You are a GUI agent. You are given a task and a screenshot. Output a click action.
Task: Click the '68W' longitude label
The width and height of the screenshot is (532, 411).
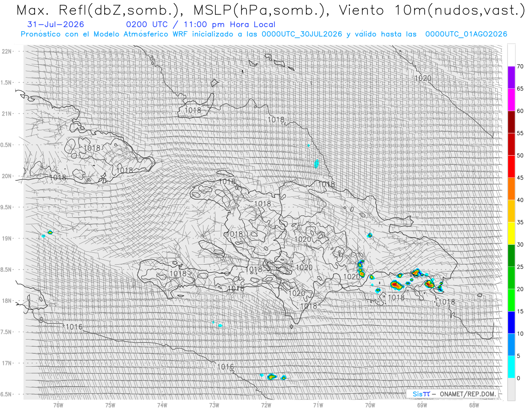click(x=474, y=405)
